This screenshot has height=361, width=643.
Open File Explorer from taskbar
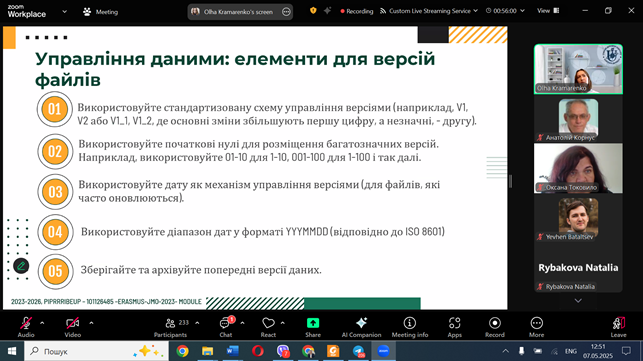[x=207, y=351]
